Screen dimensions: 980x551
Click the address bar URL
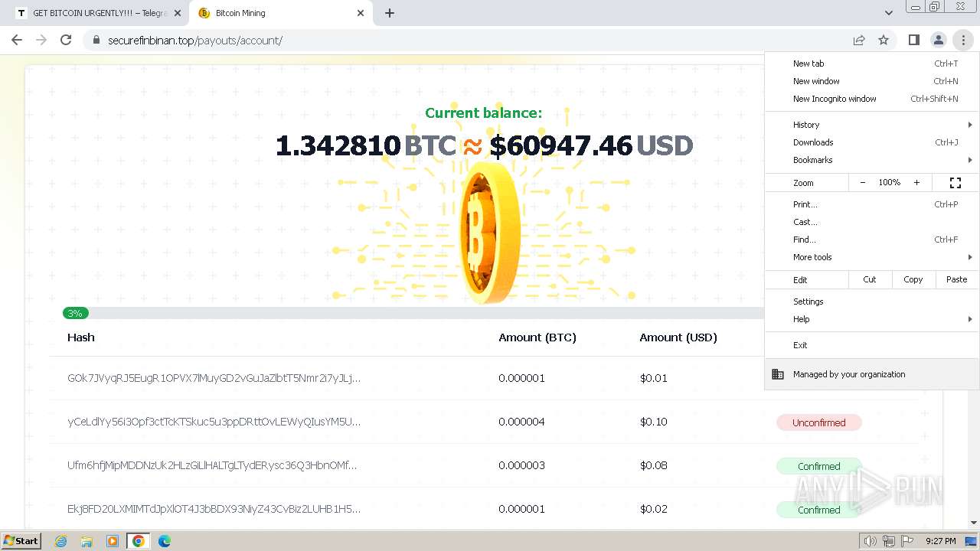(x=195, y=41)
